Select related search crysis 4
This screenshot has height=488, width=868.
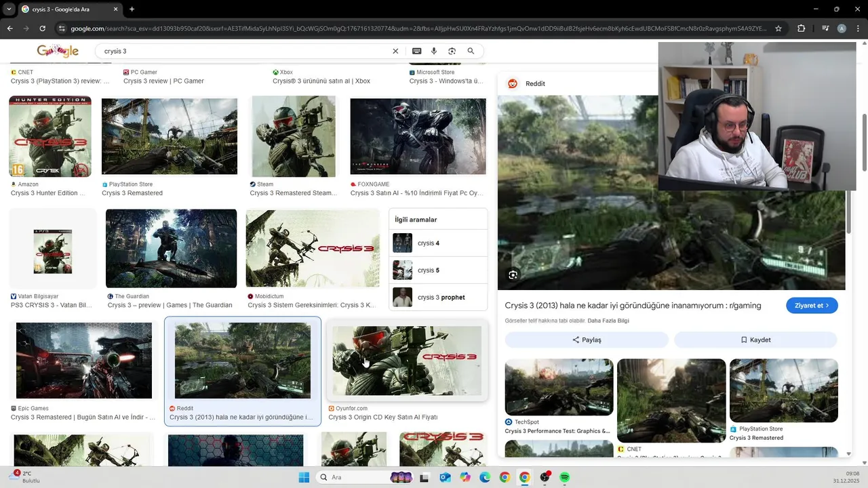[x=438, y=243]
